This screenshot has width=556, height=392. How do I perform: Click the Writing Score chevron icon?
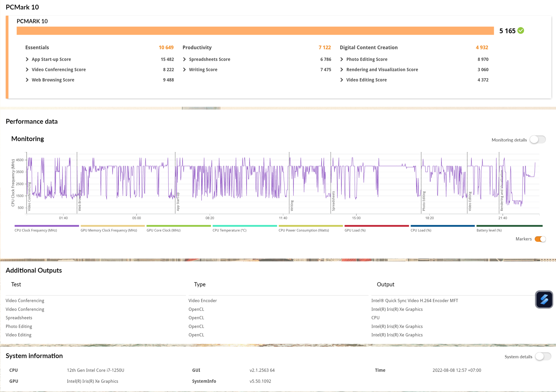(x=184, y=70)
